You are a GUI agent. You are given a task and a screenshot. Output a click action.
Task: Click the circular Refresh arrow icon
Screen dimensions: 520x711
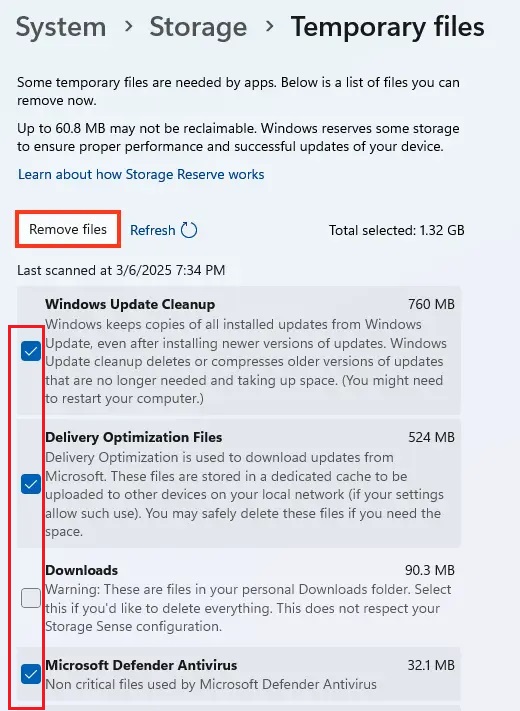pos(189,230)
